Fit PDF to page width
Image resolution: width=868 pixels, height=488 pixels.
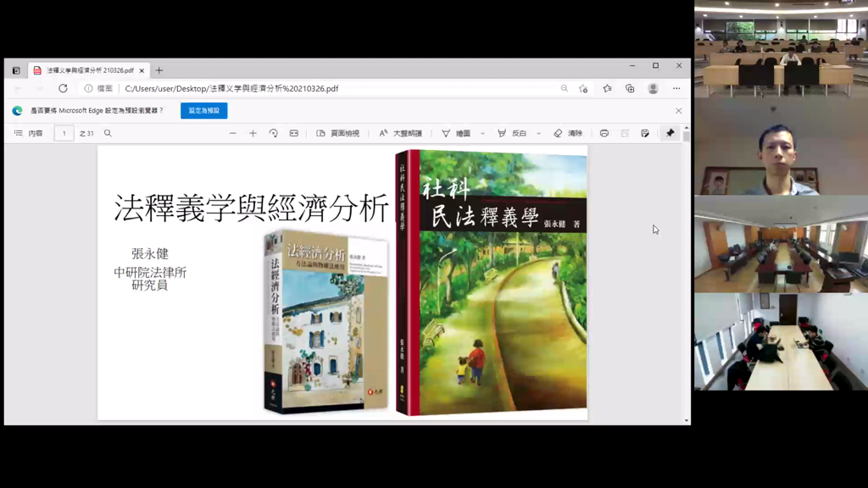coord(294,133)
